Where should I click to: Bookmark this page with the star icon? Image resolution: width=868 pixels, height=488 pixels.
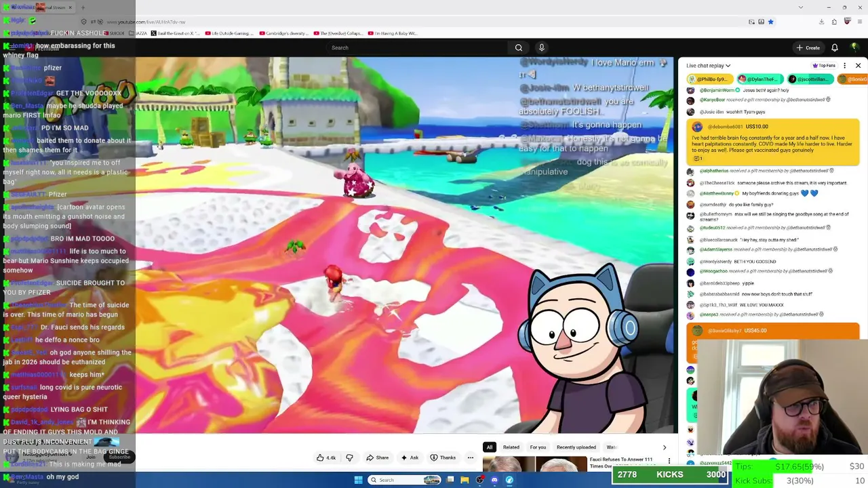770,22
